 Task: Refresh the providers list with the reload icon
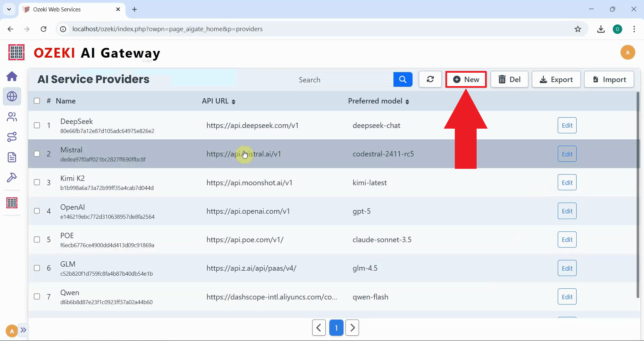coord(430,79)
